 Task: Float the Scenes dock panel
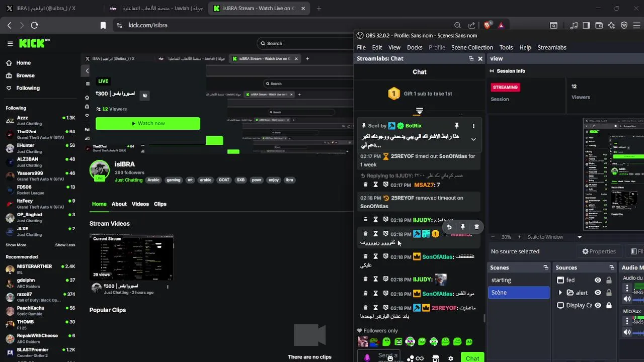[x=546, y=267]
